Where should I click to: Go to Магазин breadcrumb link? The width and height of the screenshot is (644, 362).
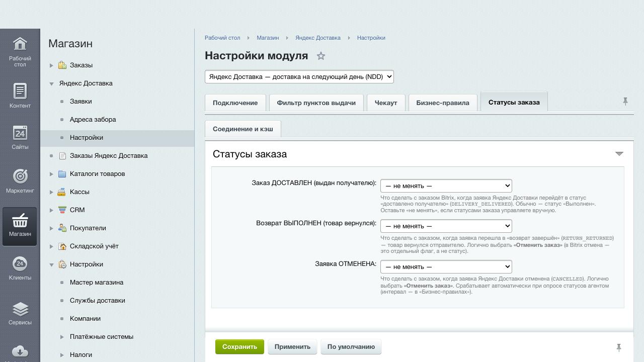click(268, 38)
